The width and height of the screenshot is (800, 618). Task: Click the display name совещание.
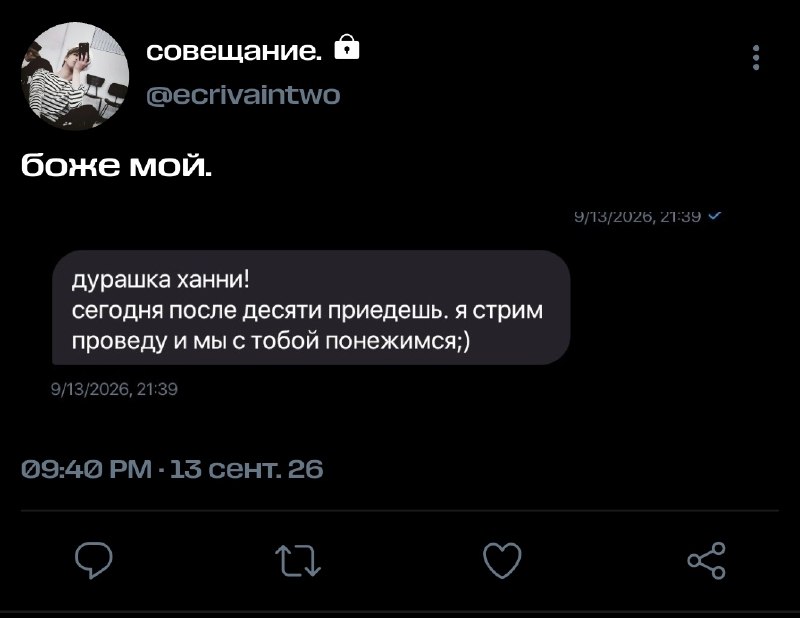(x=234, y=51)
